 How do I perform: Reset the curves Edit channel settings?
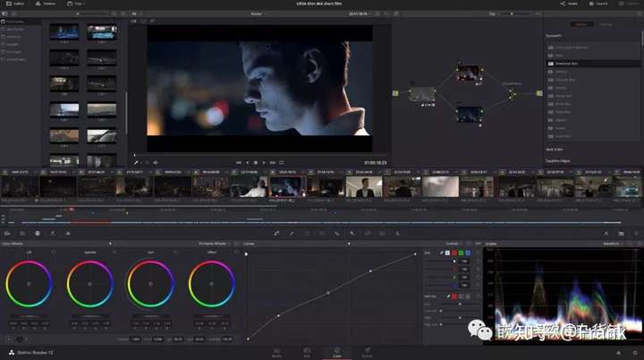pyautogui.click(x=479, y=253)
